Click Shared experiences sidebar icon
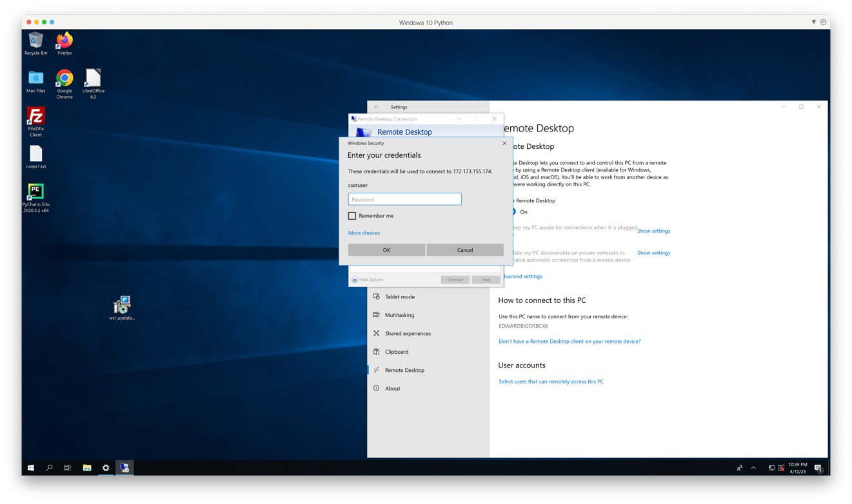 377,334
